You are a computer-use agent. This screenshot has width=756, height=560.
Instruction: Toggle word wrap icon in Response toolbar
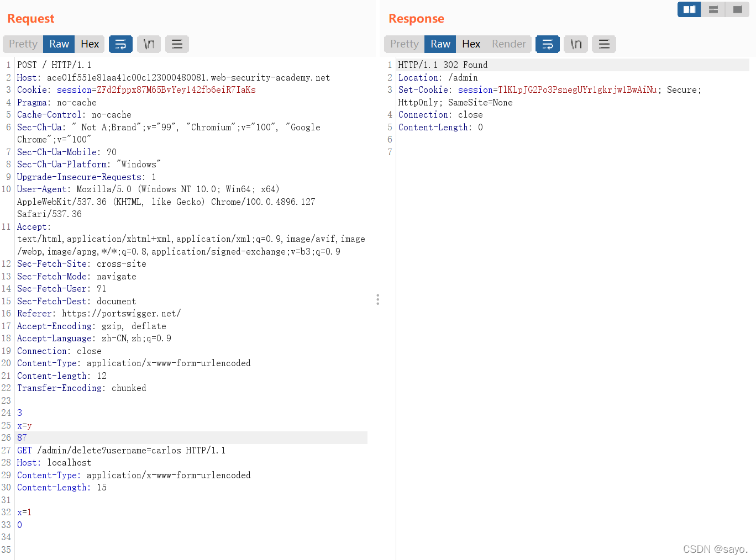548,44
